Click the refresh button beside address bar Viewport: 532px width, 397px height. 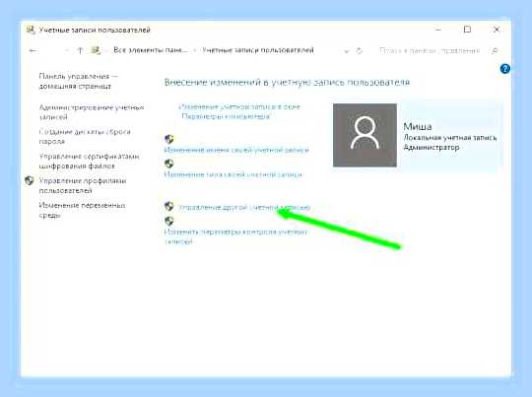click(359, 51)
